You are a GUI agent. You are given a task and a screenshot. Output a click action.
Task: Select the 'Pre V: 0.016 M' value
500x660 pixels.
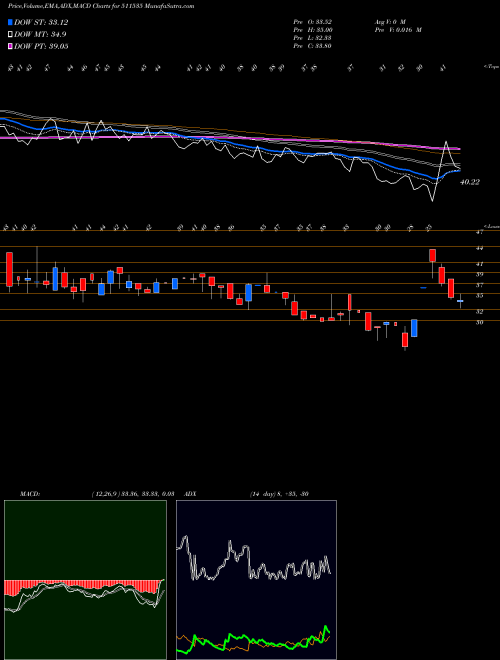click(397, 30)
